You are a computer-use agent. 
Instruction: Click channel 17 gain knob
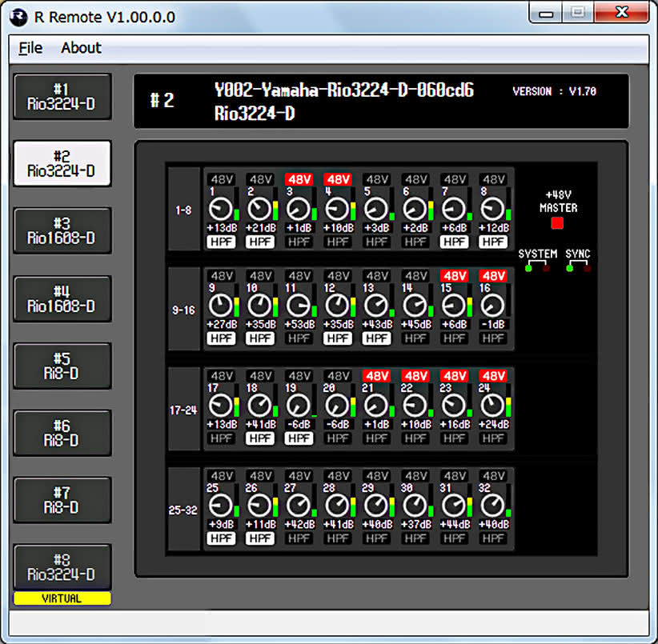[x=220, y=406]
